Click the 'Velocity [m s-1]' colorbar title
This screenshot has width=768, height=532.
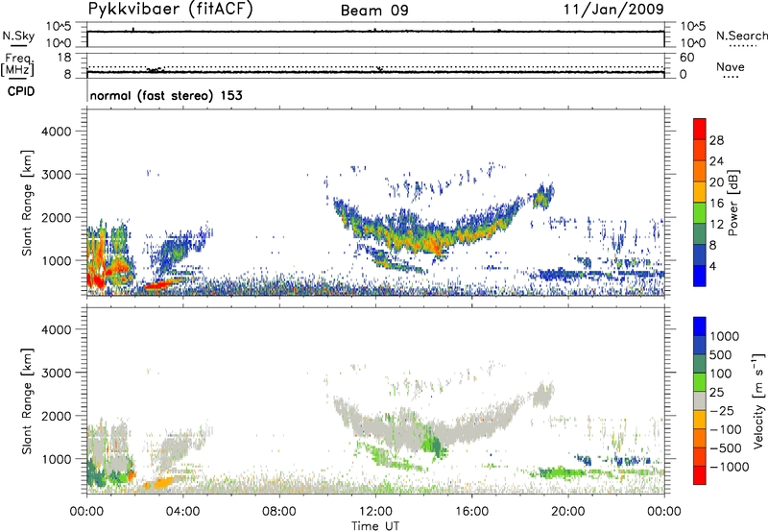(x=758, y=400)
